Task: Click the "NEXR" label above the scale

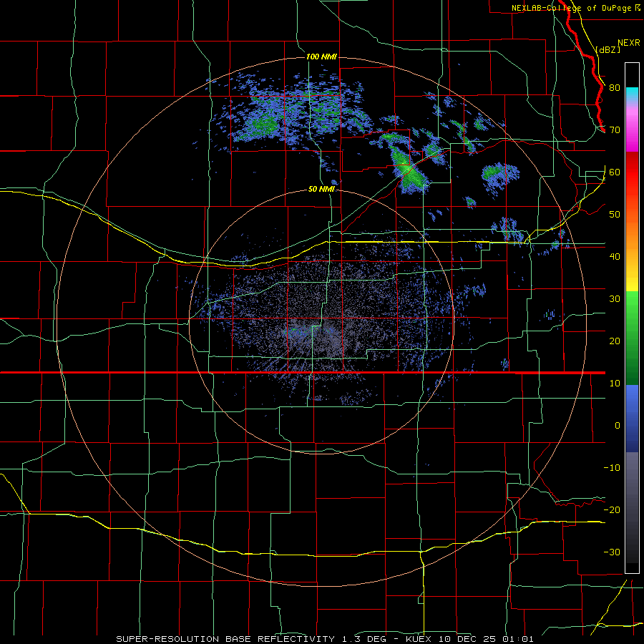Action: coord(628,43)
